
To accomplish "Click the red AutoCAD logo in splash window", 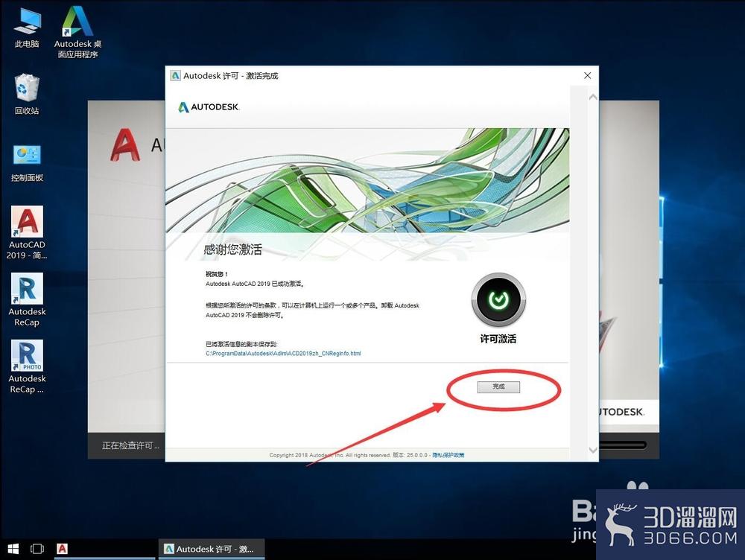I will pyautogui.click(x=125, y=145).
